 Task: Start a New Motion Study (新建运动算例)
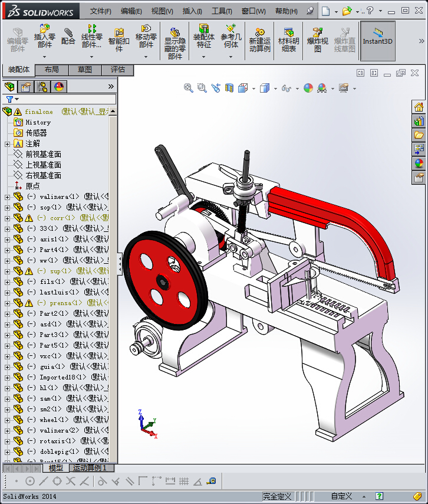click(x=260, y=40)
